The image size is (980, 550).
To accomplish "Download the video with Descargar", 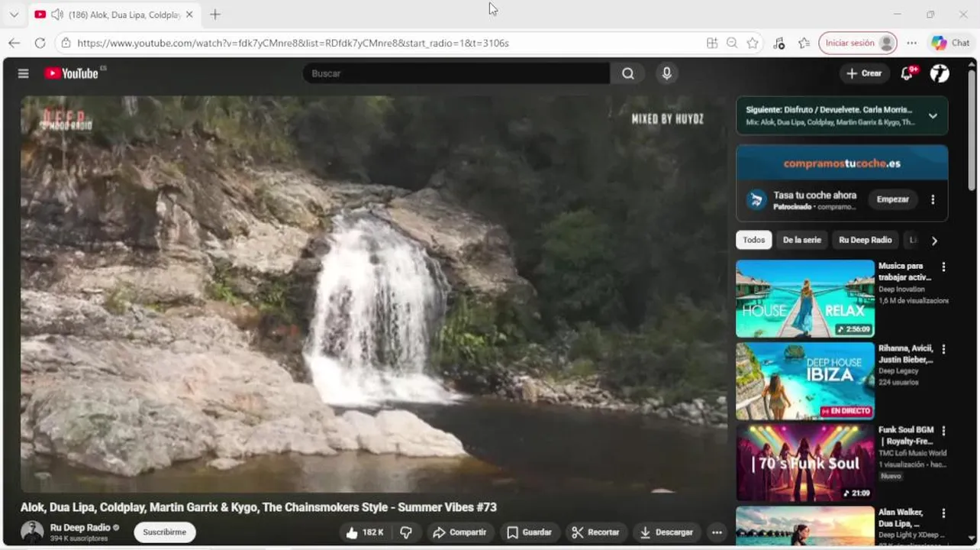I will coord(667,532).
